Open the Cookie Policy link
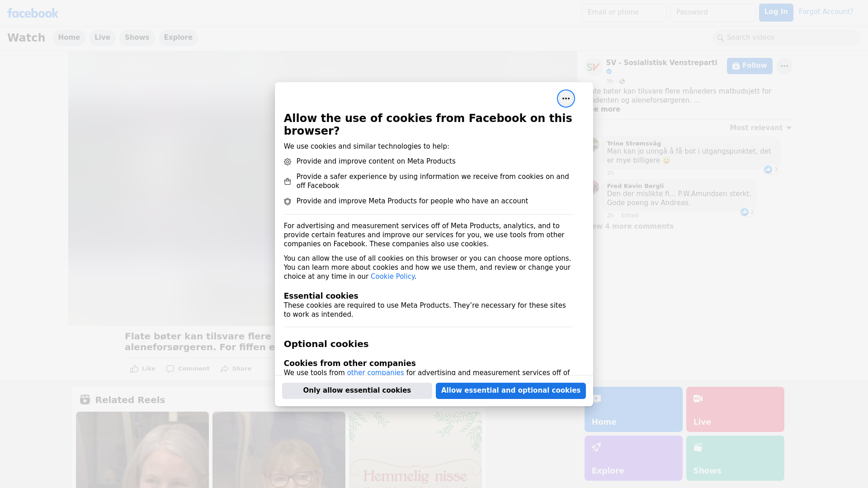The image size is (868, 488). (x=392, y=277)
